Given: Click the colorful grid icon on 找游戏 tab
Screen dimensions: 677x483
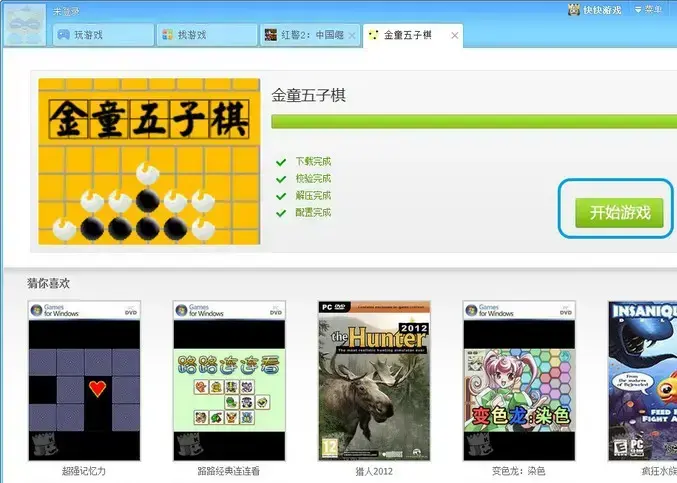Looking at the screenshot, I should coord(167,35).
